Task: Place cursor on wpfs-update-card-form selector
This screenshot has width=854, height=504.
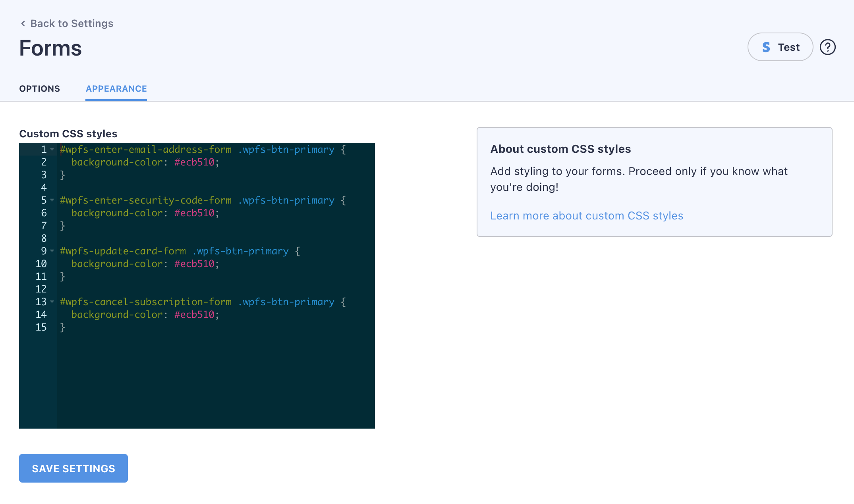Action: coord(123,251)
